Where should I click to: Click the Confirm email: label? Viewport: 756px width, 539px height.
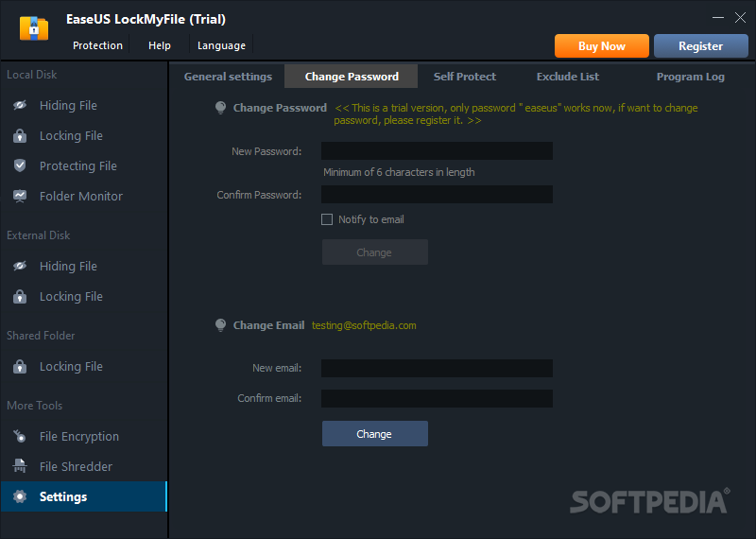pyautogui.click(x=269, y=398)
